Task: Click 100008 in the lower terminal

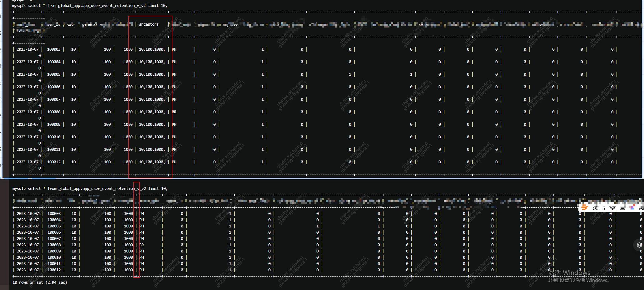Action: click(x=54, y=245)
